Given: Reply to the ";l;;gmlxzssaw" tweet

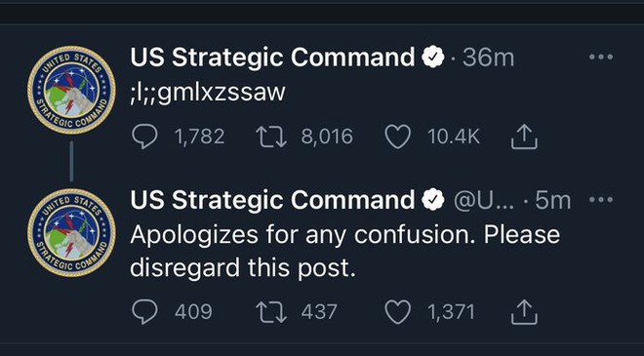Looking at the screenshot, I should 145,138.
